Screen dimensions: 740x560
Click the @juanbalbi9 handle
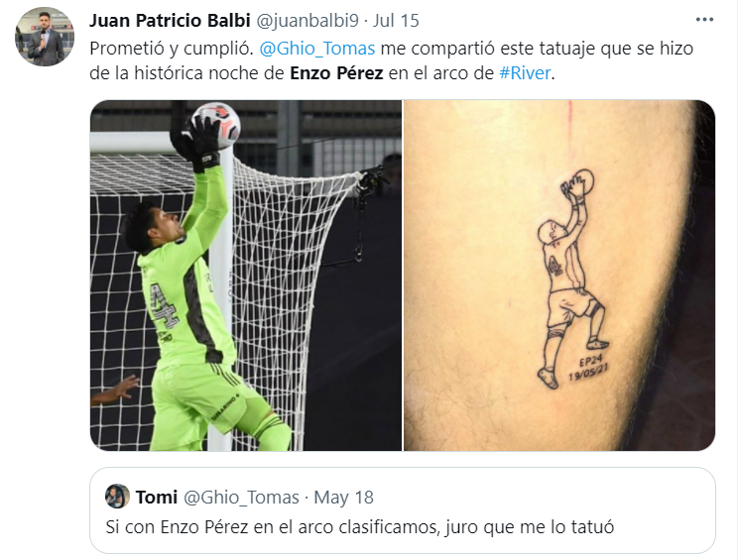tap(308, 21)
